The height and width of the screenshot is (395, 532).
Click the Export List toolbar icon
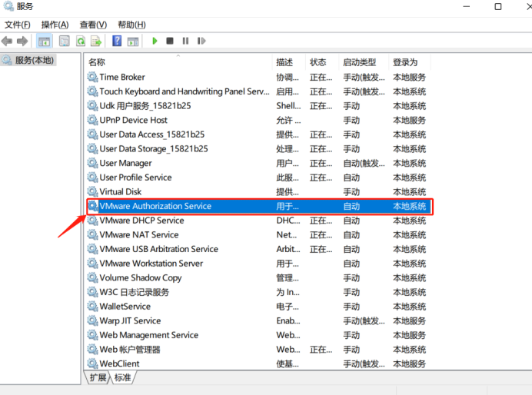(x=96, y=41)
